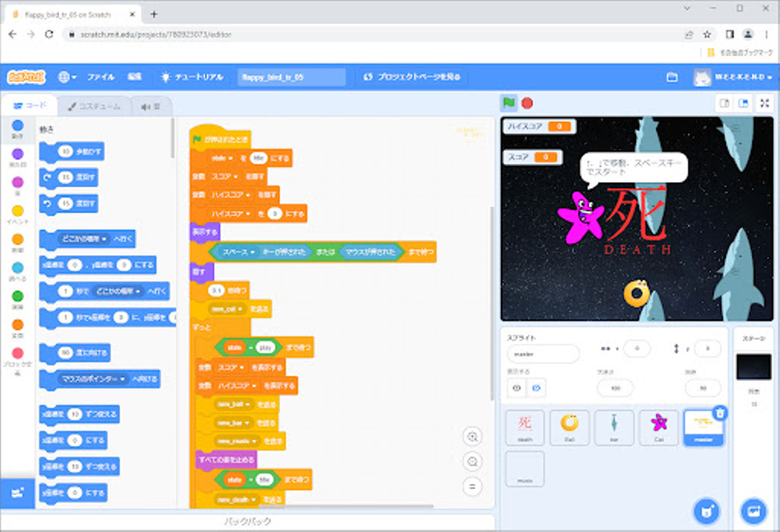Select the blue Motion block category
Image resolution: width=780 pixels, height=532 pixels.
[18, 129]
